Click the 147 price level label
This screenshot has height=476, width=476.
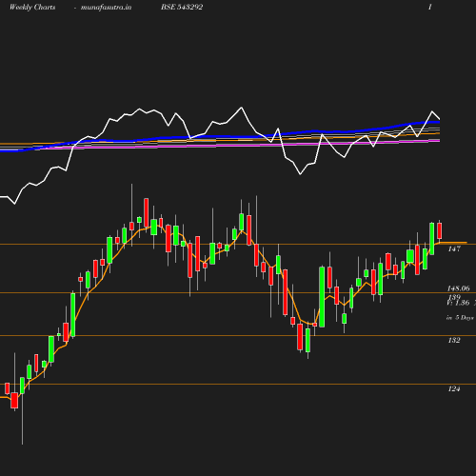454,249
